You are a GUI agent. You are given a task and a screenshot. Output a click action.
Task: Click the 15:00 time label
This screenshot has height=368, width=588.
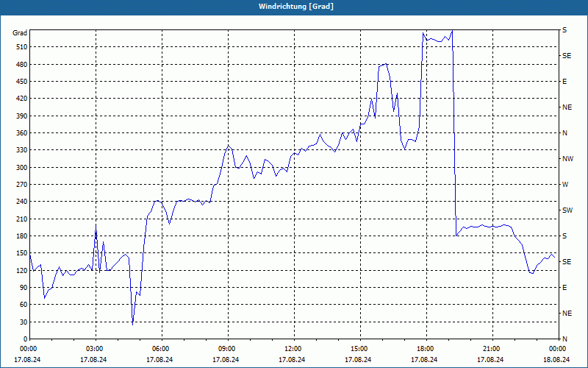pos(360,349)
